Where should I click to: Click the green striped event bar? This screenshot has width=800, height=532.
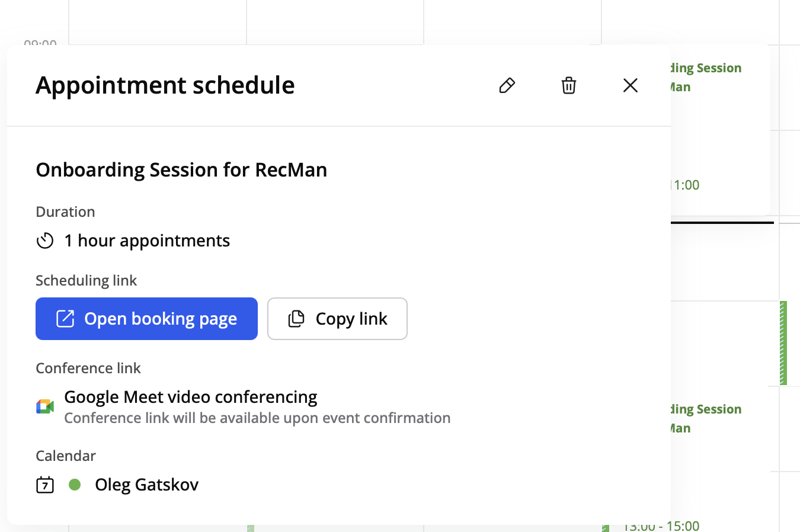[783, 342]
